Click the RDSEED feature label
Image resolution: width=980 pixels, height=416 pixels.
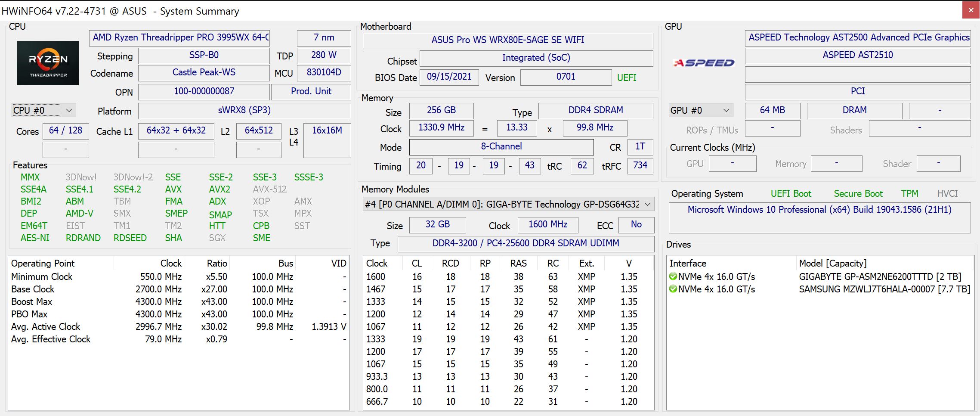tap(130, 238)
